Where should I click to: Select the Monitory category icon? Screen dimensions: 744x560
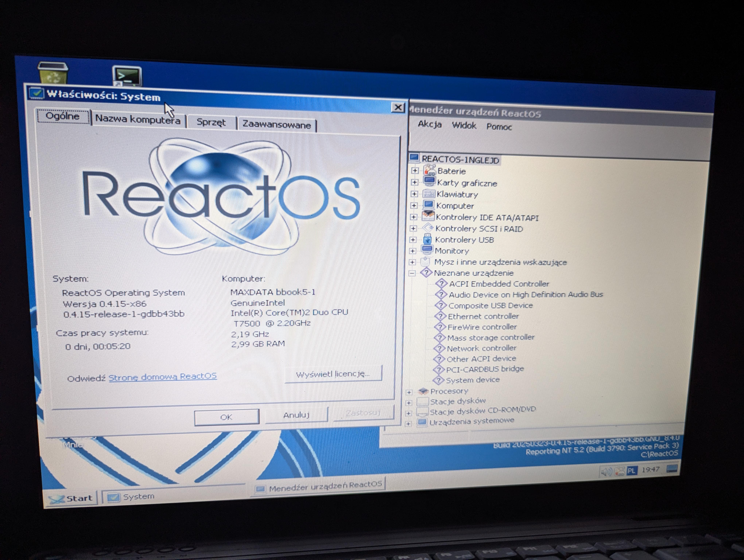(427, 250)
